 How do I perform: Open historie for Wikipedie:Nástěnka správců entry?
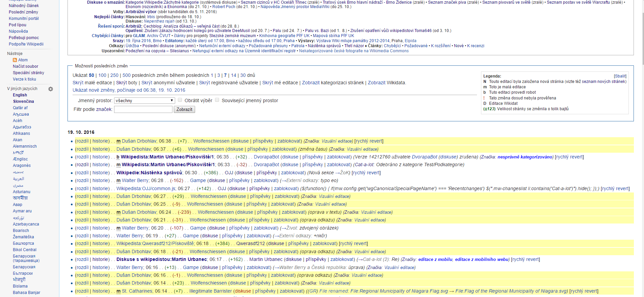point(101,173)
